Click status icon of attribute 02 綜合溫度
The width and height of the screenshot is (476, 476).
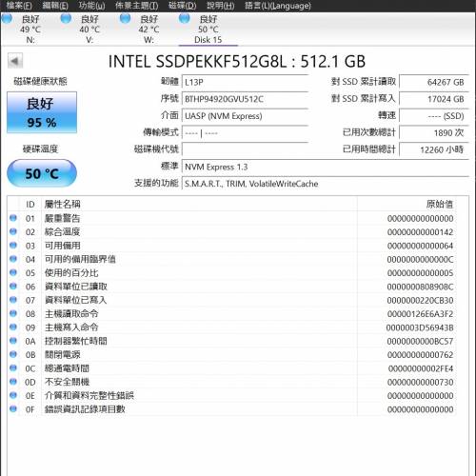click(13, 231)
